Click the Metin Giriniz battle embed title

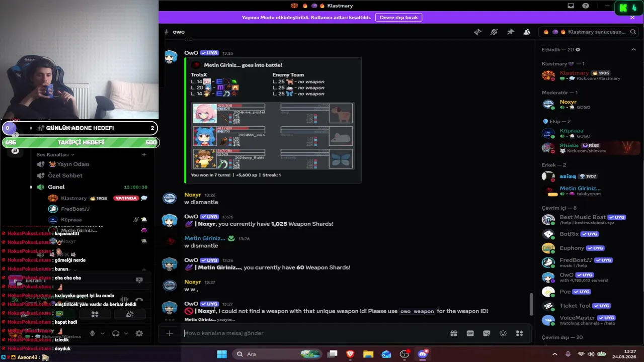click(x=243, y=65)
